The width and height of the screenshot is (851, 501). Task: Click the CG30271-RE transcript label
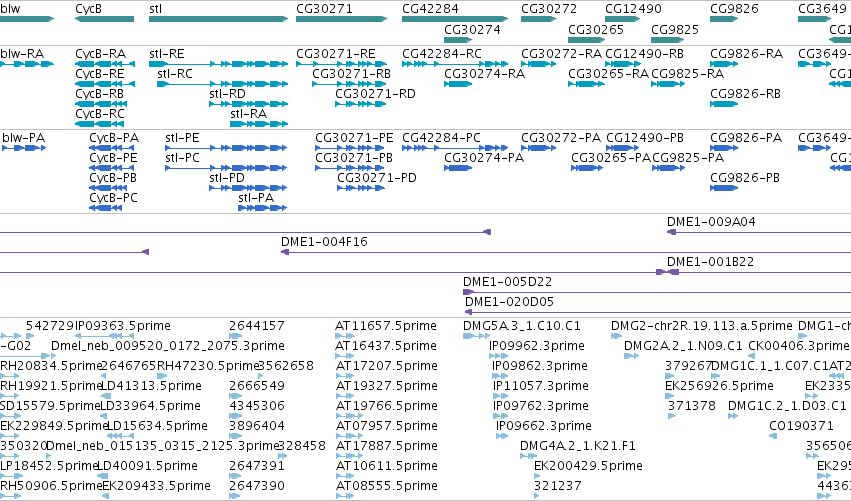[x=336, y=54]
